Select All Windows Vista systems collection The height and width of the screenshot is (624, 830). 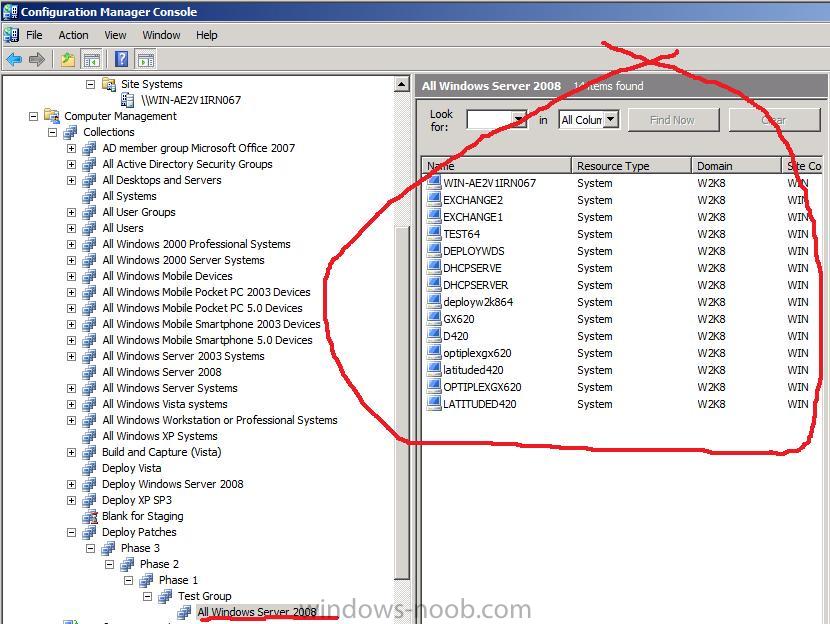click(165, 404)
